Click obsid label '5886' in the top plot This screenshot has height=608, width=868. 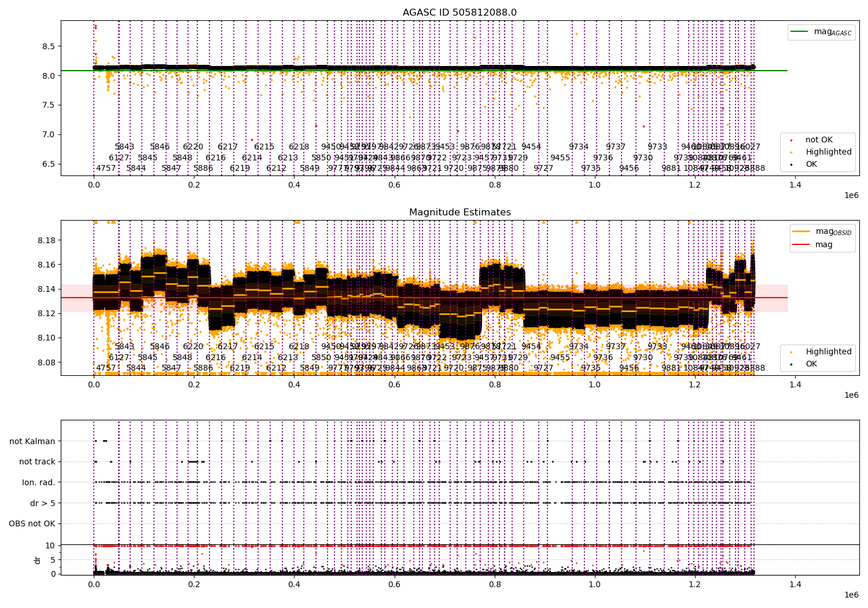pyautogui.click(x=203, y=169)
